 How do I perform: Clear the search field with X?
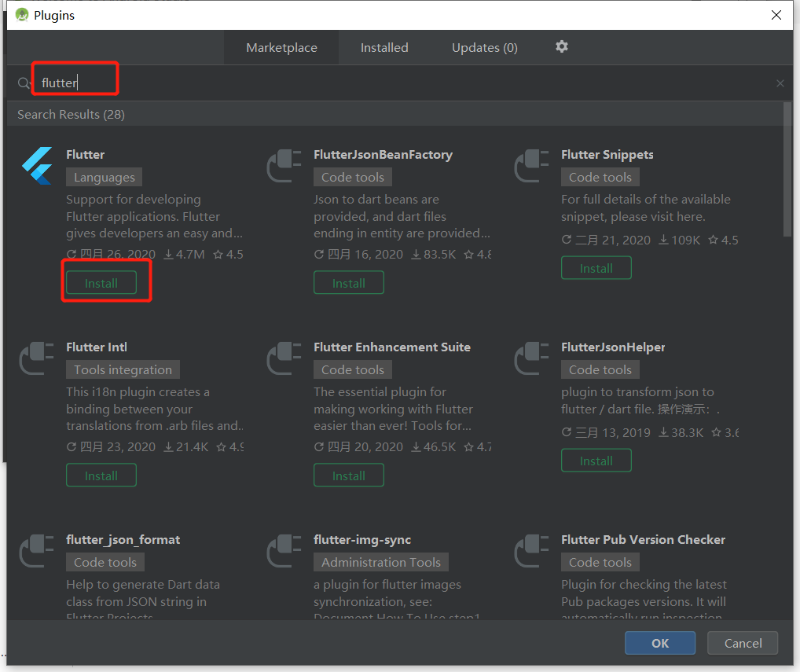tap(780, 83)
